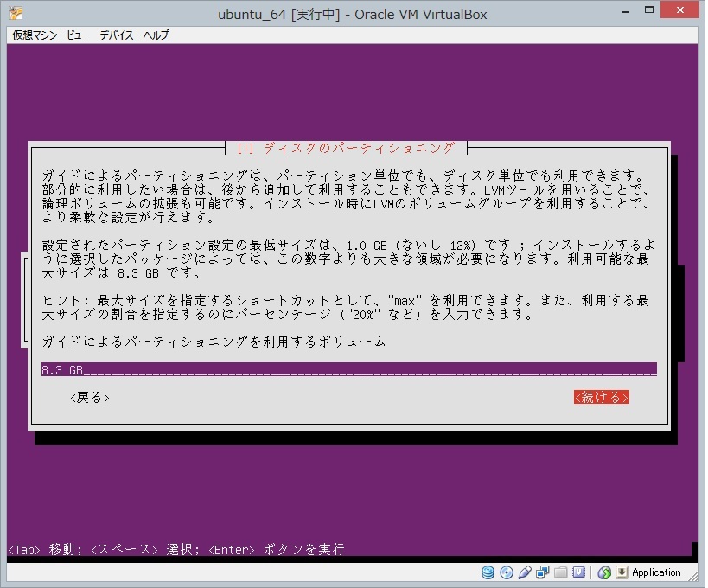Viewport: 708px width, 588px height.
Task: Click the VirtualBox window title icon
Action: click(x=16, y=13)
